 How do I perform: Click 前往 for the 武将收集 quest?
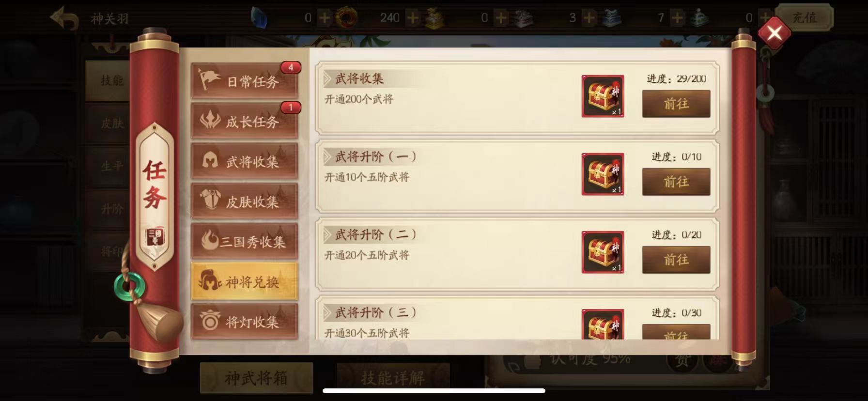click(676, 104)
